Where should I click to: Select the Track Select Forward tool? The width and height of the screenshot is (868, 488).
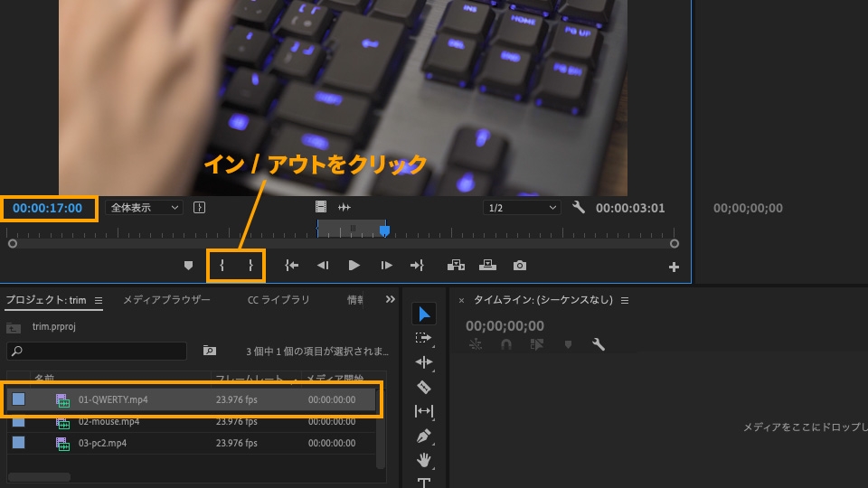(423, 337)
